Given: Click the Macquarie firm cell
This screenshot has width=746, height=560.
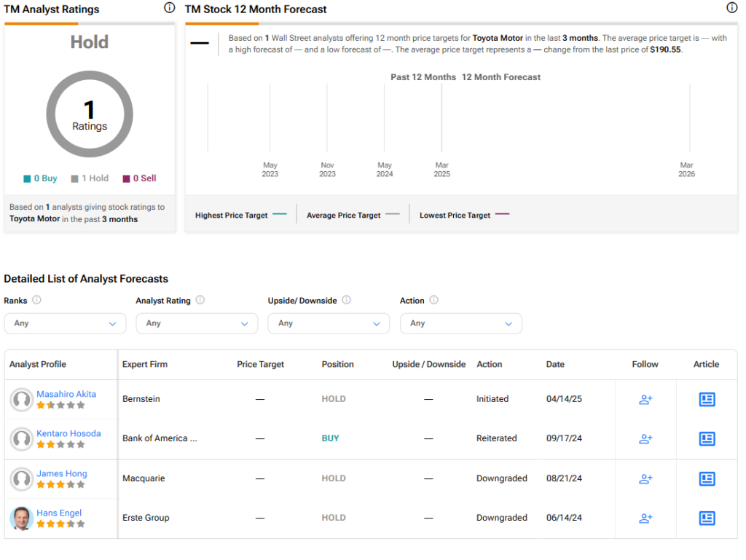Looking at the screenshot, I should (144, 478).
